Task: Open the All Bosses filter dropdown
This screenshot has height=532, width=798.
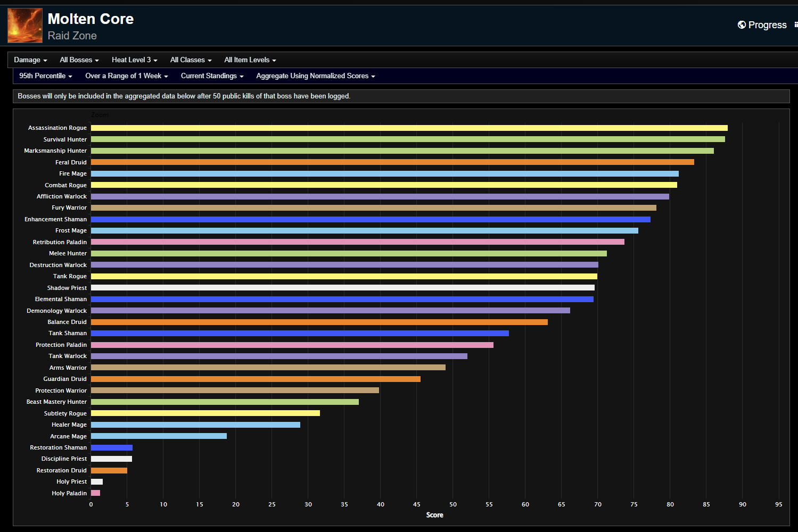Action: [79, 60]
